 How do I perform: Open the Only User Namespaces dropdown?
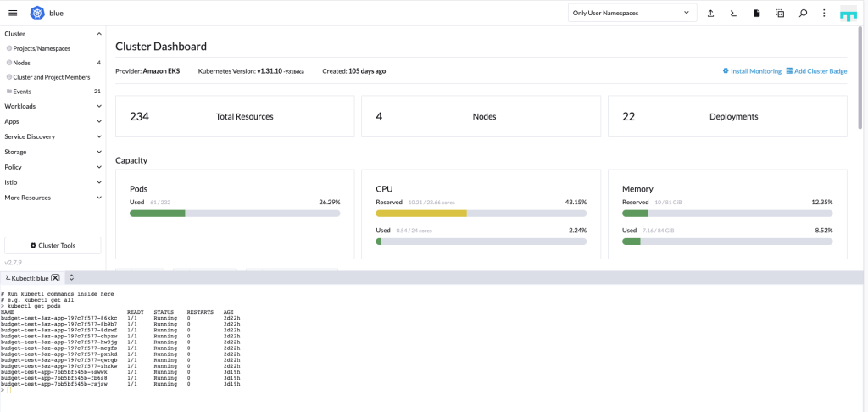(x=632, y=13)
